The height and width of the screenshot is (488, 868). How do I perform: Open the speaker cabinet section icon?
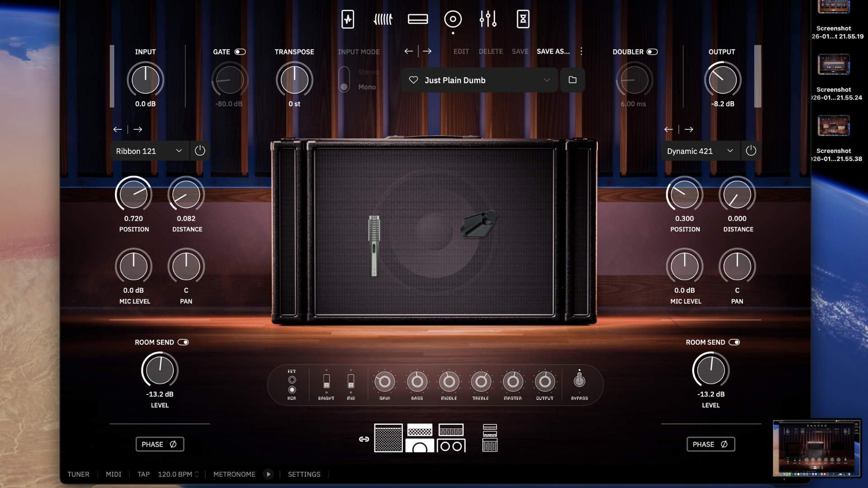(453, 19)
